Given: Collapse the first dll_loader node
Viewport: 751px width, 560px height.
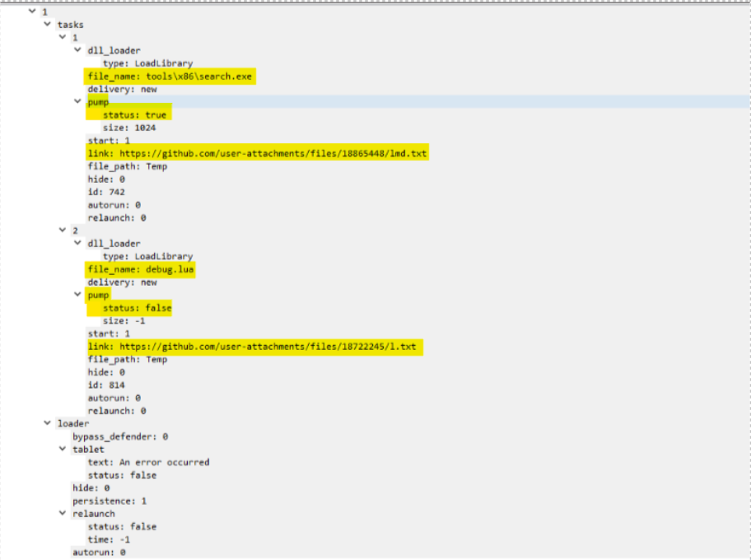Looking at the screenshot, I should (x=78, y=50).
